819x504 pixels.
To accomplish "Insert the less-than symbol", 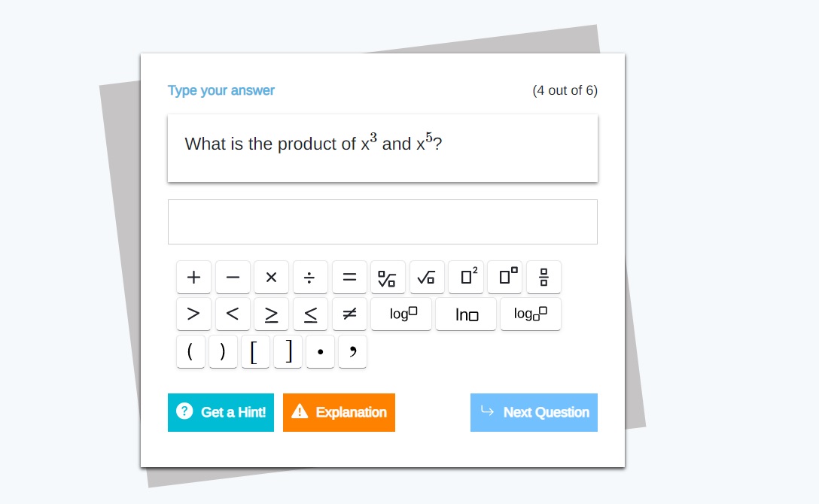I will tap(233, 314).
